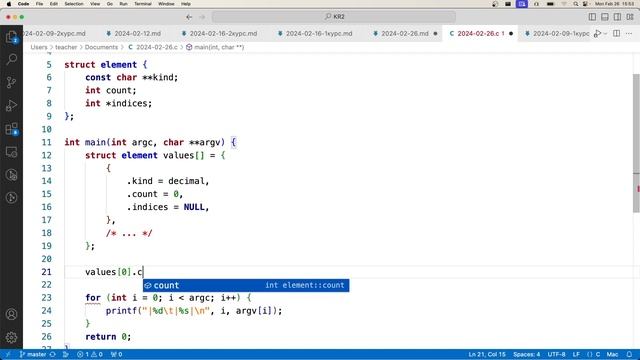Click the 2024-02-26.c breadcrumb segment

pyautogui.click(x=153, y=47)
